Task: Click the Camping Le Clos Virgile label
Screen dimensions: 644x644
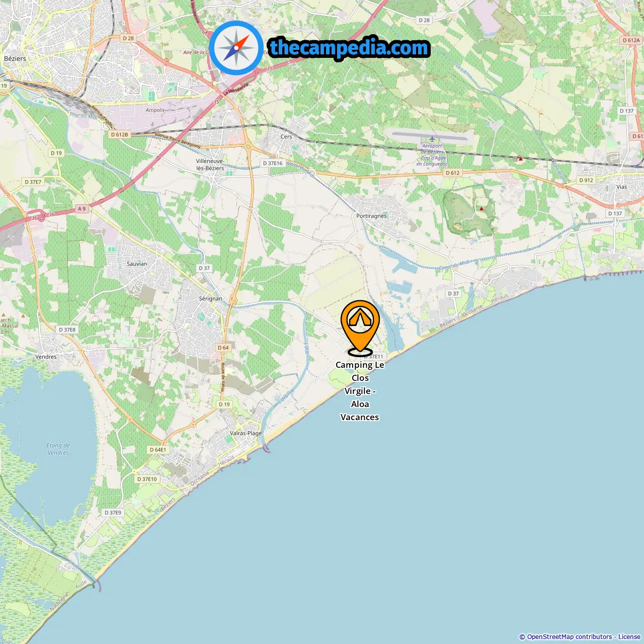Action: pyautogui.click(x=360, y=391)
